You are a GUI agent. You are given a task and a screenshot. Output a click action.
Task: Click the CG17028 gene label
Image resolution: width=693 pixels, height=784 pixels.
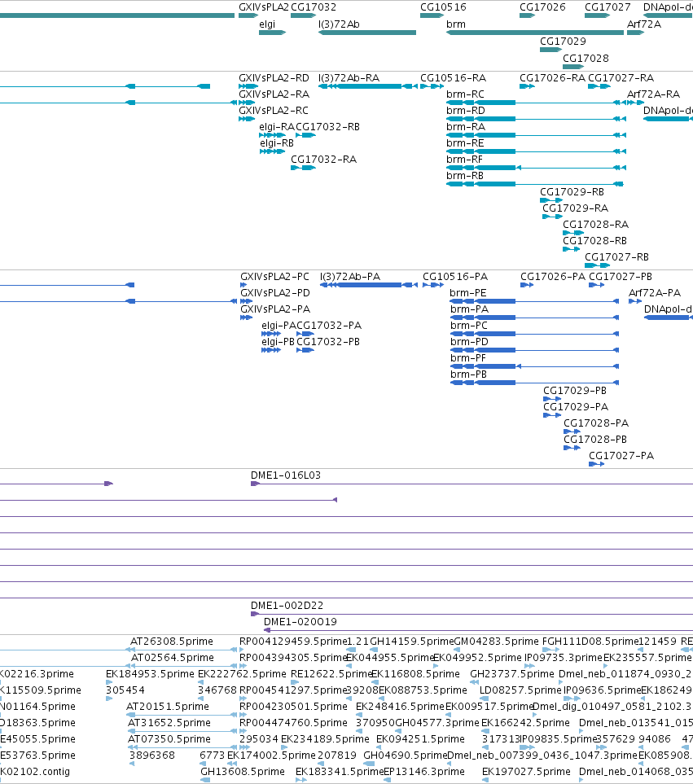586,58
